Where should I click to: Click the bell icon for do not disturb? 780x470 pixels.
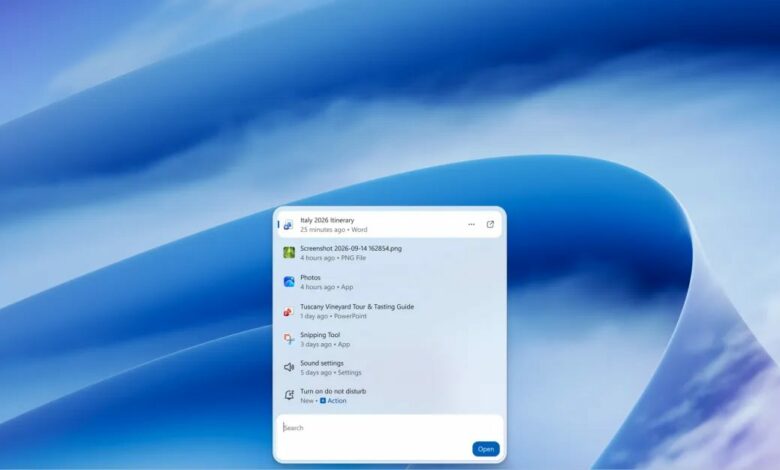pyautogui.click(x=289, y=395)
